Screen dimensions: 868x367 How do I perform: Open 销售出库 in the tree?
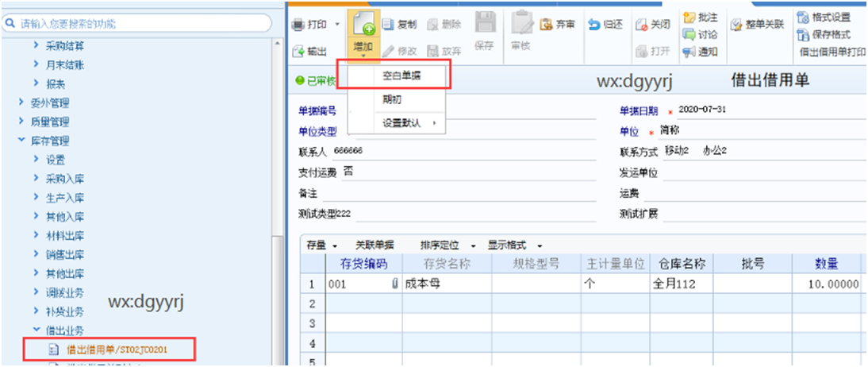(x=65, y=255)
